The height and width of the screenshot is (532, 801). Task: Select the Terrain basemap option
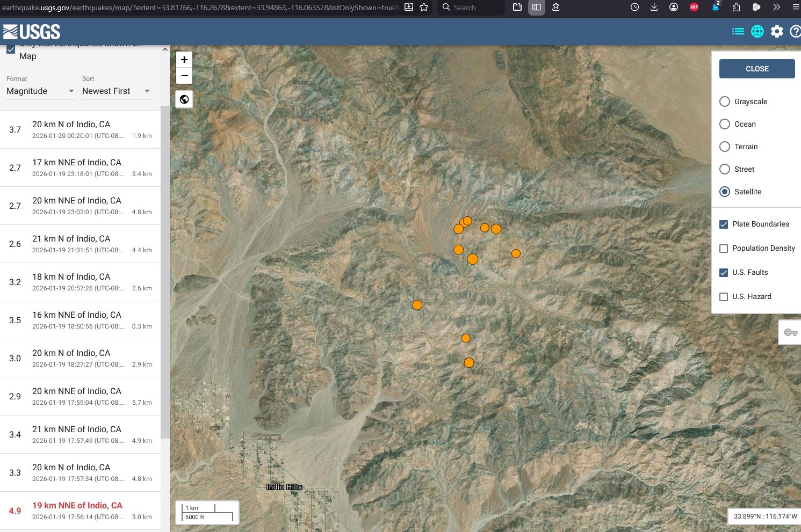point(725,147)
